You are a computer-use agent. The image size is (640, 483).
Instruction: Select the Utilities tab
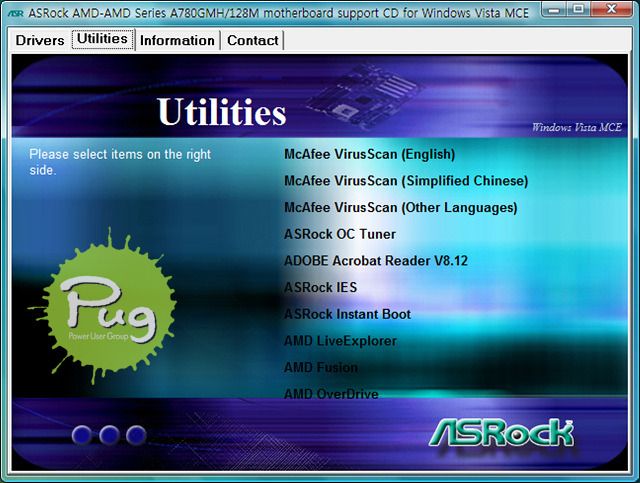coord(102,39)
